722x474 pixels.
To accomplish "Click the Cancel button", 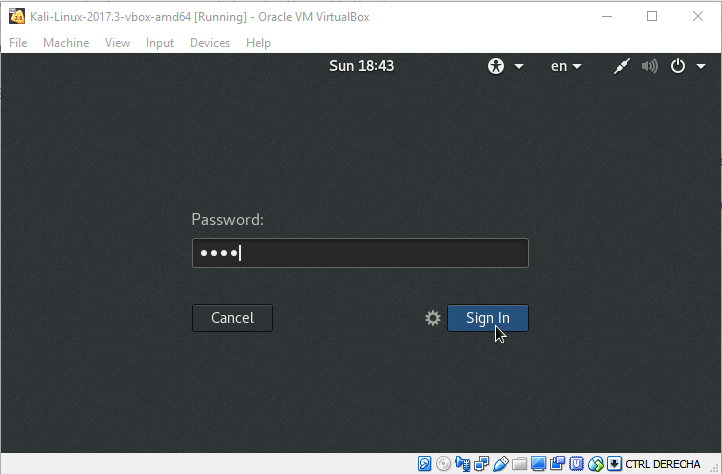I will 232,318.
